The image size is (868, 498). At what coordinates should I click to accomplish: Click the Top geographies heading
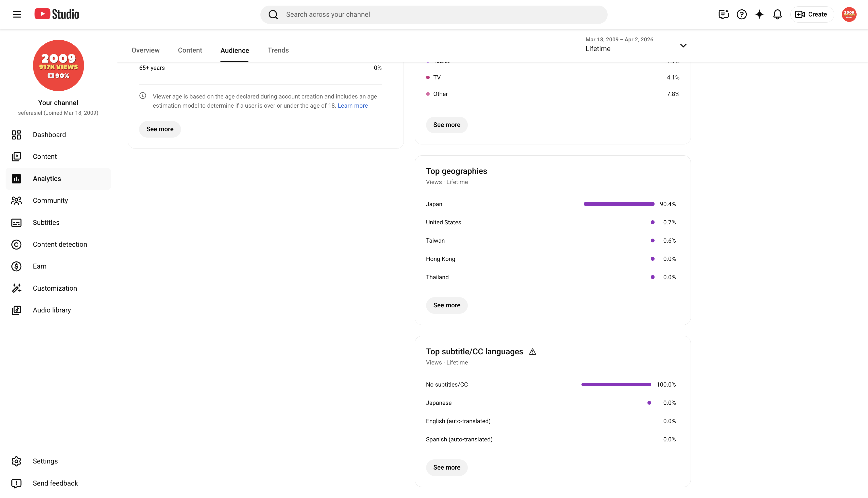[x=456, y=171]
